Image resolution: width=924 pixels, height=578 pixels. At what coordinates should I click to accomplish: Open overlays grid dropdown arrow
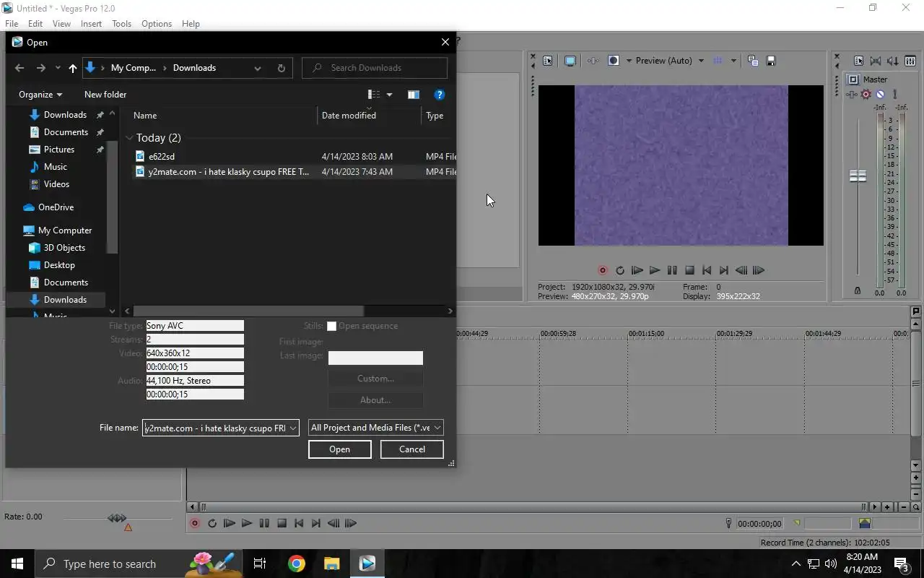click(x=733, y=61)
